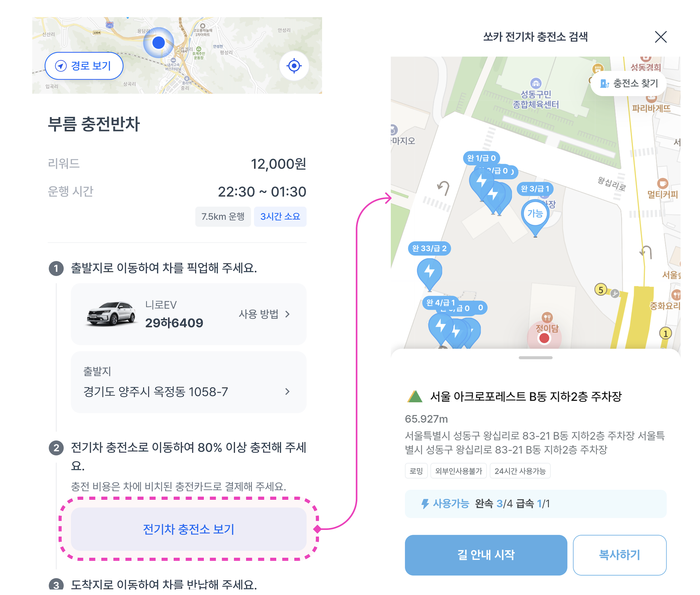Click 전기차 충전소 보기 button
Image resolution: width=700 pixels, height=595 pixels.
[x=188, y=529]
